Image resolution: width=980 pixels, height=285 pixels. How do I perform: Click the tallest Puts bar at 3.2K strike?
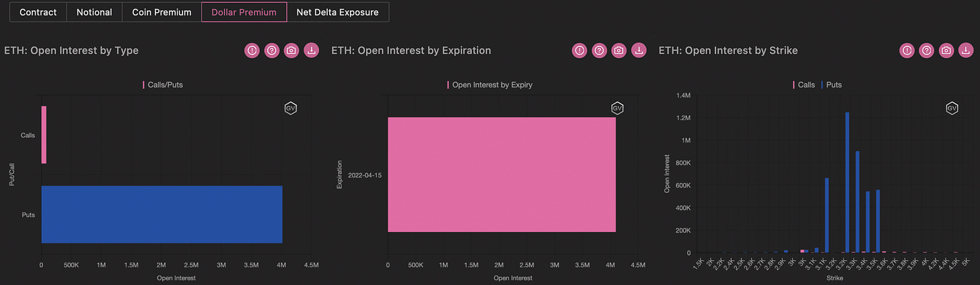[847, 182]
